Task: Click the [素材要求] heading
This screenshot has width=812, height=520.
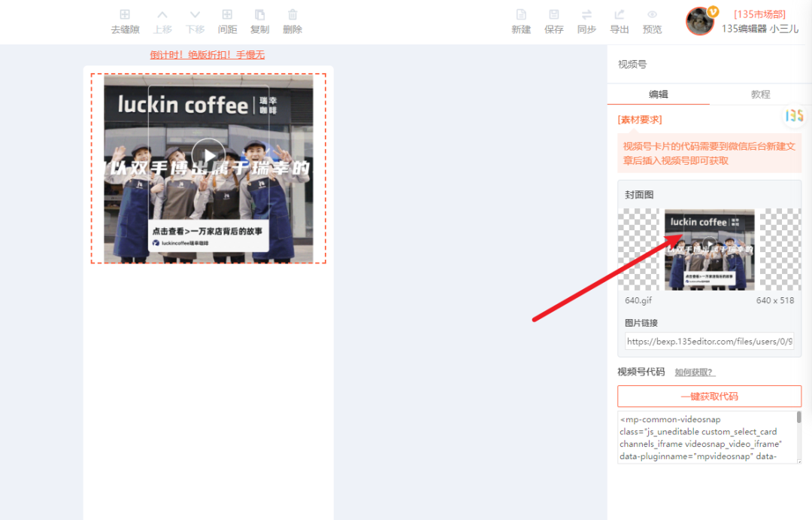Action: [640, 120]
